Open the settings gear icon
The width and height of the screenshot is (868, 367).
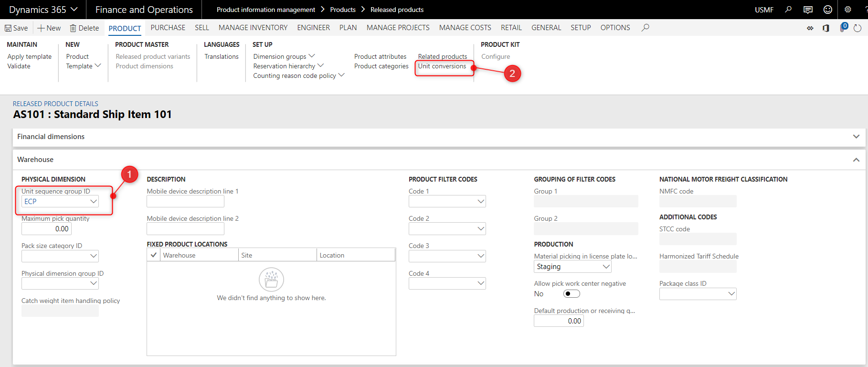(848, 10)
